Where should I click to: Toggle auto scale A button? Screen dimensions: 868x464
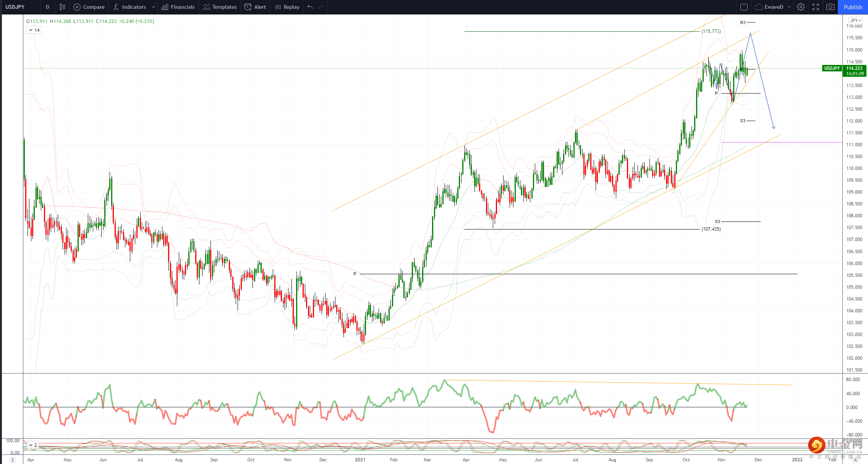click(855, 460)
